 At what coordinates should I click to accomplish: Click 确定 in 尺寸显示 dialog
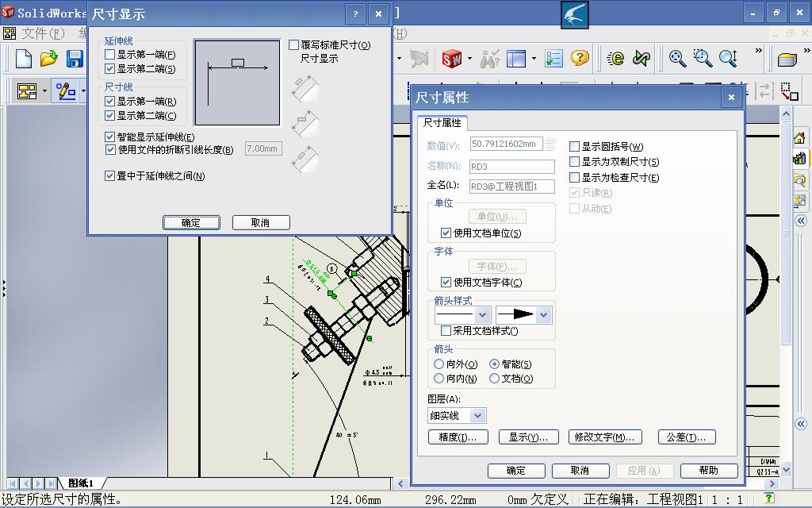pos(191,222)
